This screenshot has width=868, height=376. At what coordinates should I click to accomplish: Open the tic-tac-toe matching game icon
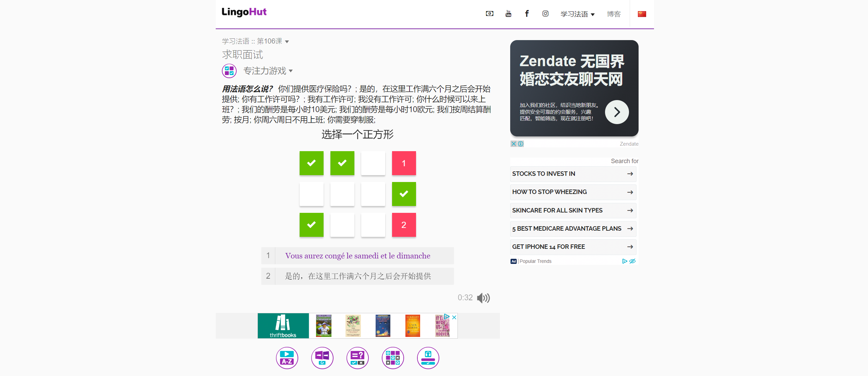[393, 358]
